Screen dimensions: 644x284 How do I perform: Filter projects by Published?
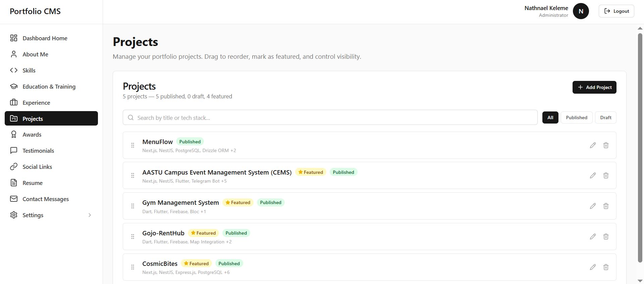(577, 117)
